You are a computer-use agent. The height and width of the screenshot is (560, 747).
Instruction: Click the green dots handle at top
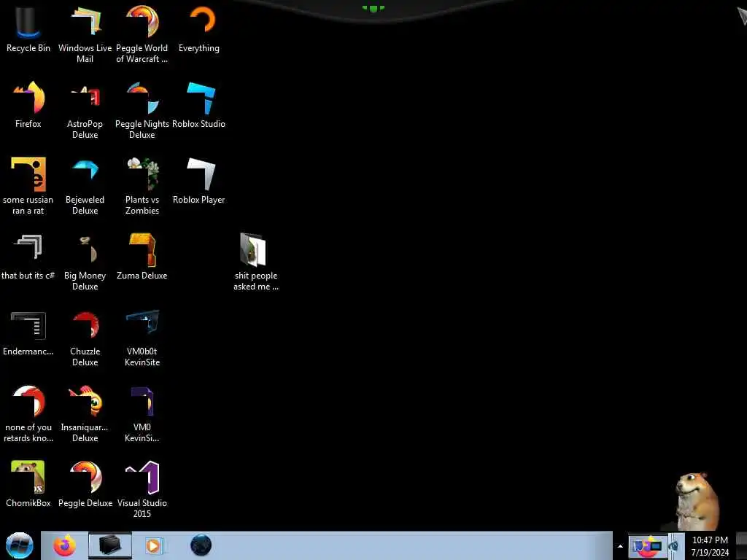tap(373, 8)
